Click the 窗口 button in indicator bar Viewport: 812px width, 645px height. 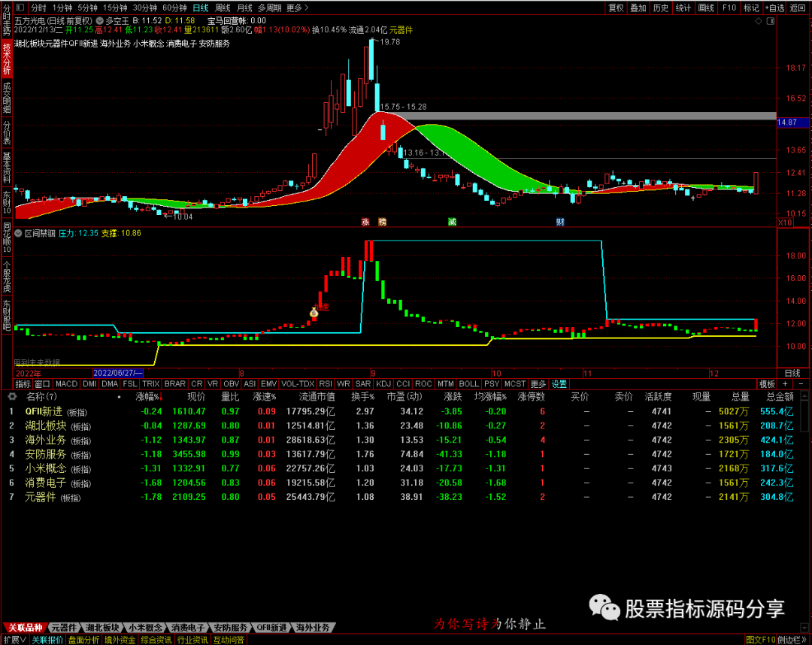[x=42, y=384]
